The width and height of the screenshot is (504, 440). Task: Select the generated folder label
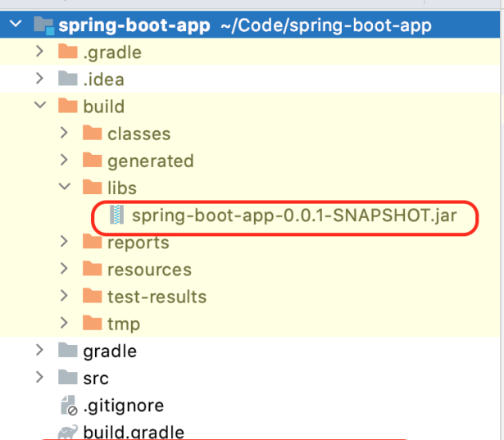pos(151,161)
